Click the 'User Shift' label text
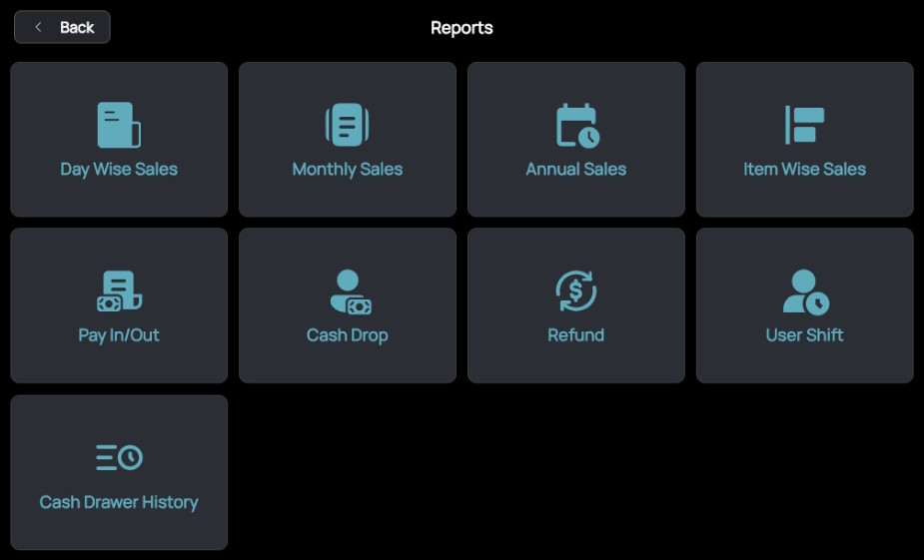The width and height of the screenshot is (924, 560). (x=805, y=335)
